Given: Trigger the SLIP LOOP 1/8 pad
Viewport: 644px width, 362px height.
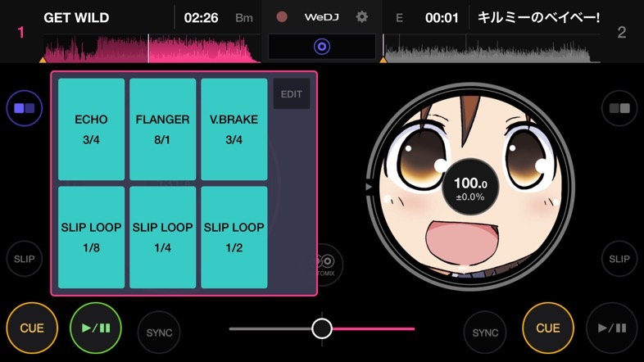Looking at the screenshot, I should coord(91,238).
